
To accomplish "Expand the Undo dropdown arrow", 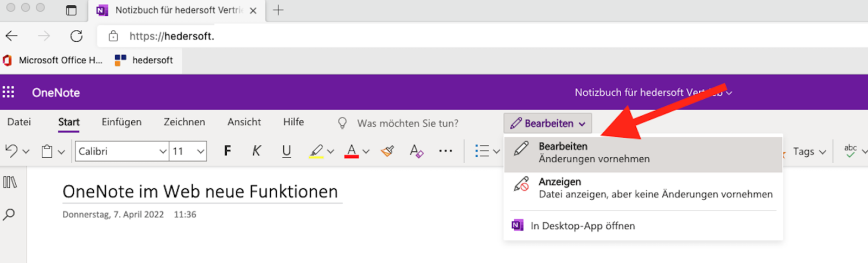I will point(25,152).
